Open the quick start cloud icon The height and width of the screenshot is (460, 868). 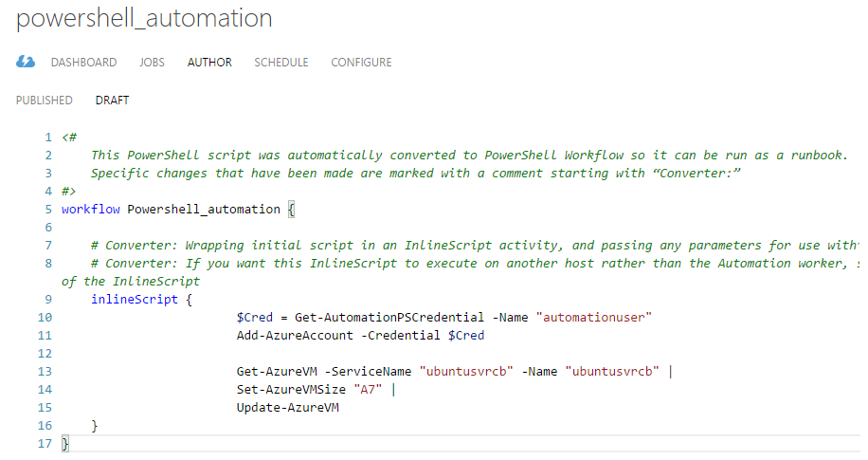tap(26, 62)
